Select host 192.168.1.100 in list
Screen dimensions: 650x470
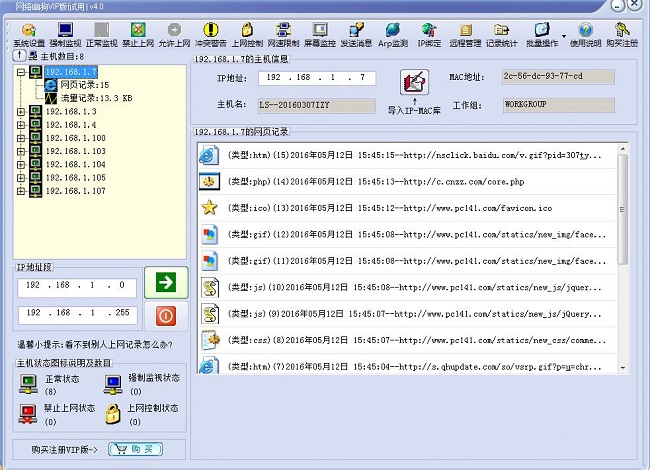point(75,138)
